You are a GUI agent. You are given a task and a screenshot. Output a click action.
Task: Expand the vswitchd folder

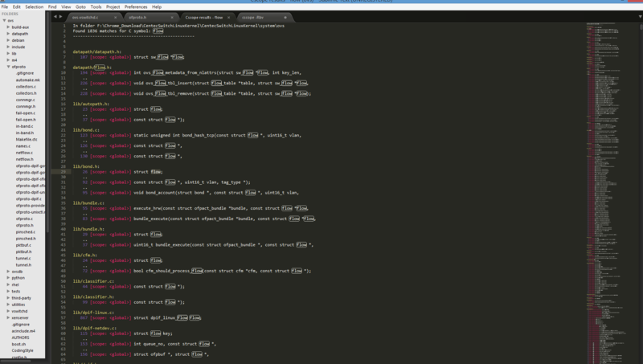pyautogui.click(x=8, y=311)
